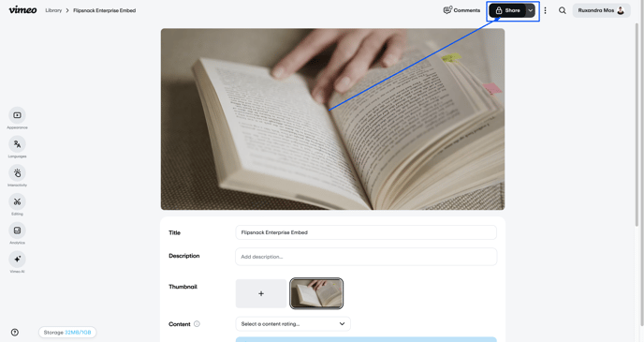The image size is (644, 342).
Task: Open the content rating dropdown
Action: (x=293, y=324)
